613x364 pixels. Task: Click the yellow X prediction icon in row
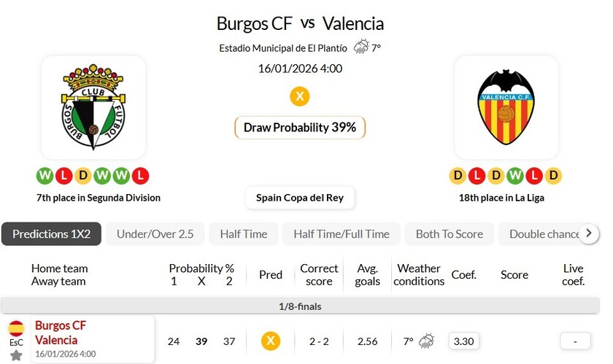pyautogui.click(x=271, y=341)
